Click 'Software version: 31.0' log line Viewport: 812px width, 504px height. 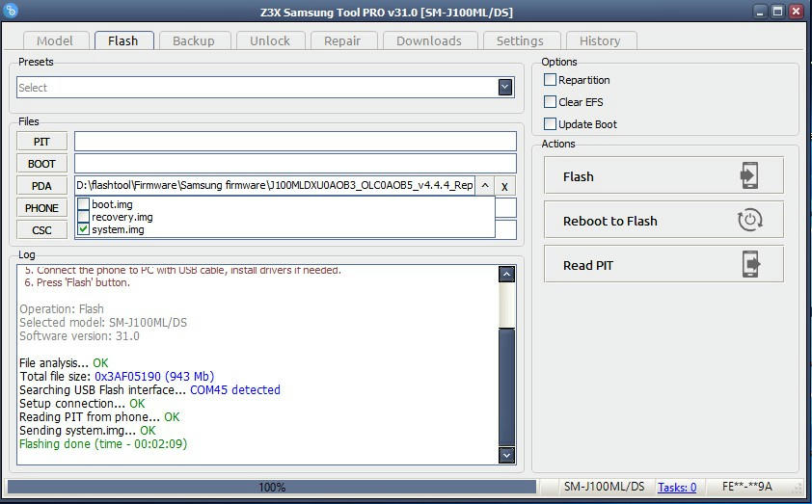pos(79,335)
